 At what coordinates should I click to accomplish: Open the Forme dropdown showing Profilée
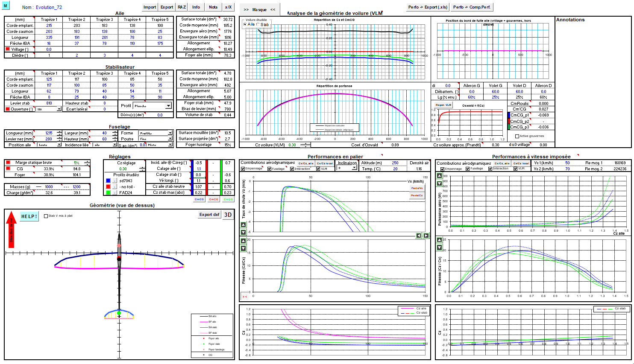(156, 133)
